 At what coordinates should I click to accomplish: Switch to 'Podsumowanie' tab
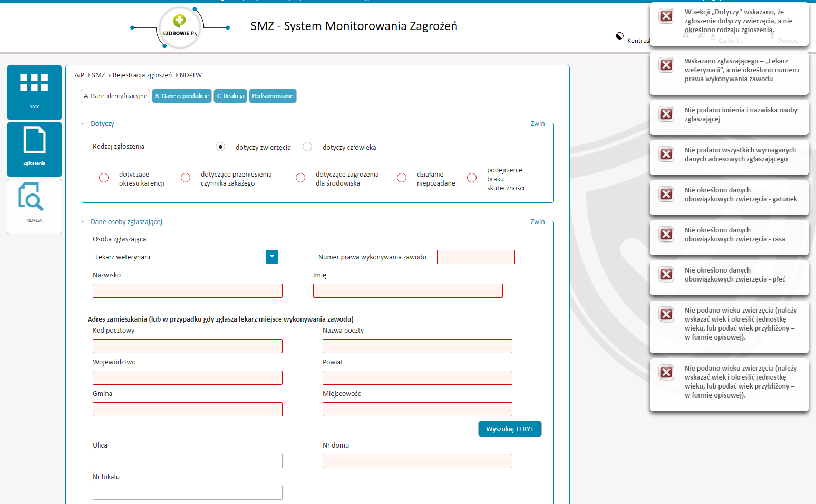[x=273, y=96]
